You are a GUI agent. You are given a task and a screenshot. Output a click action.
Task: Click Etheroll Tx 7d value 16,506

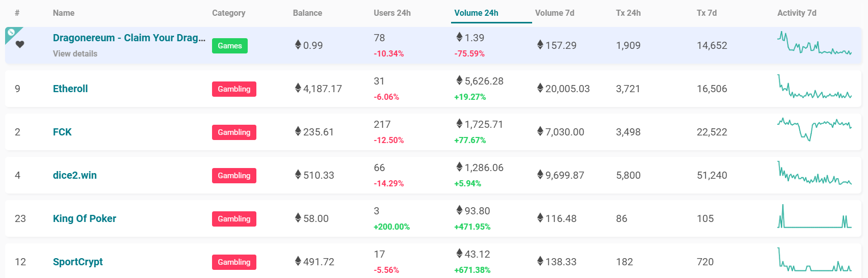pos(712,89)
